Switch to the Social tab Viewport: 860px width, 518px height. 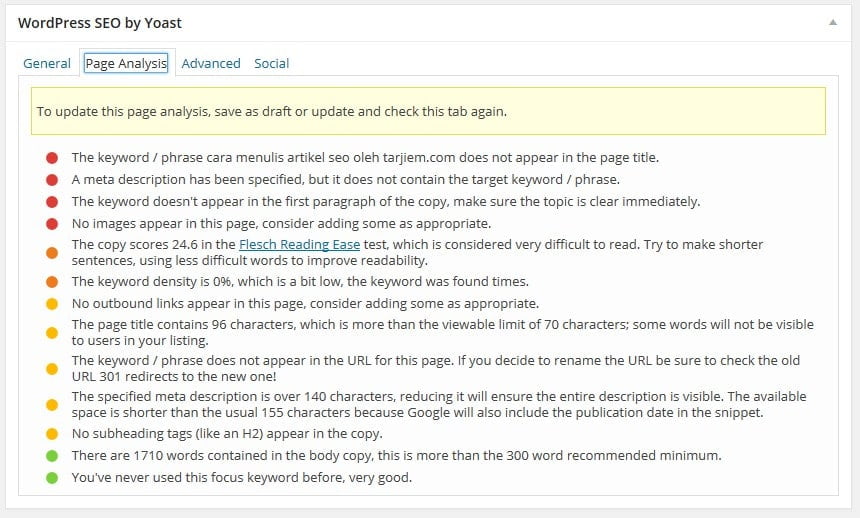(x=271, y=63)
